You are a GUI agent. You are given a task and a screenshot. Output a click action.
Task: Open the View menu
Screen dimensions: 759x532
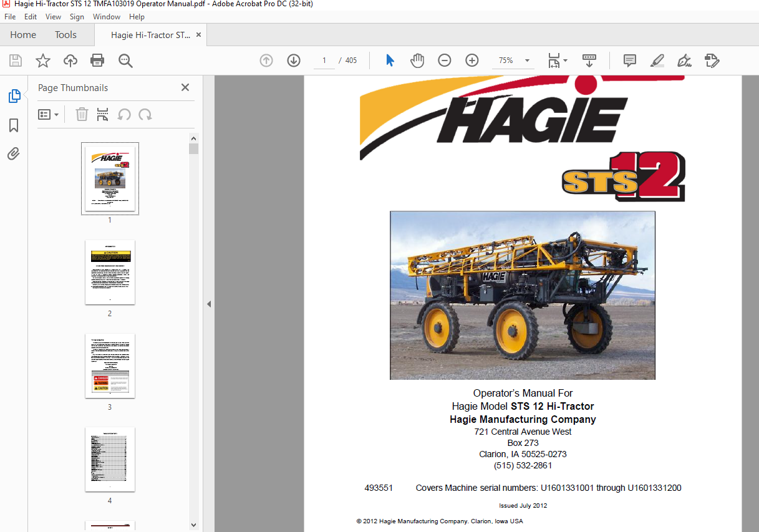53,17
